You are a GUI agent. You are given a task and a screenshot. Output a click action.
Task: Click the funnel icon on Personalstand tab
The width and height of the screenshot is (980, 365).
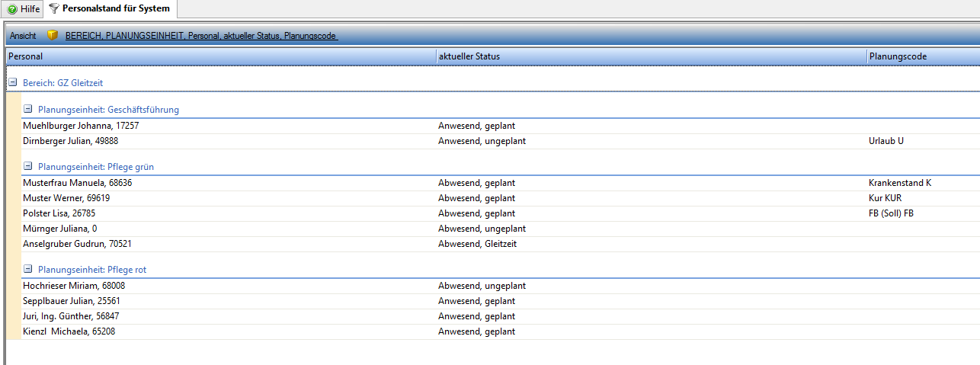pyautogui.click(x=54, y=9)
